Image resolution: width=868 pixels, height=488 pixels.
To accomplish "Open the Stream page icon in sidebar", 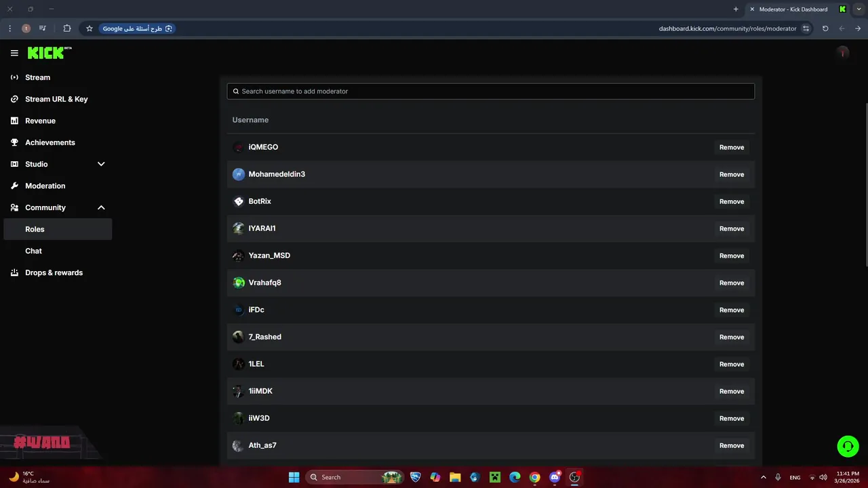I will [x=14, y=77].
